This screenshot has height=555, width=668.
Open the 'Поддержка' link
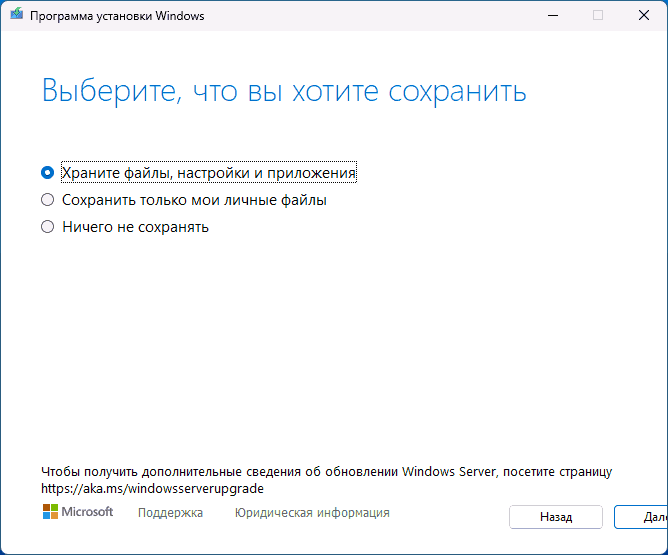(x=170, y=512)
